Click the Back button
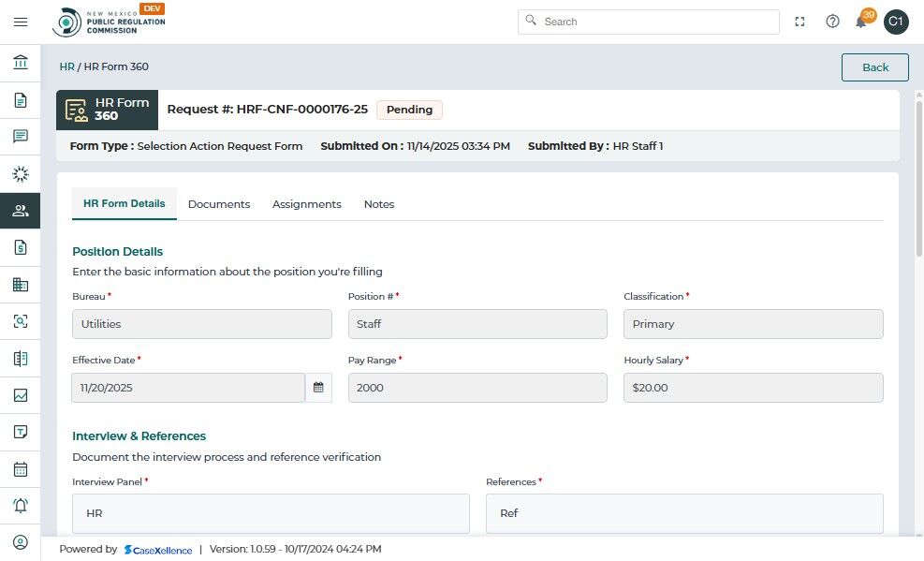 point(874,67)
